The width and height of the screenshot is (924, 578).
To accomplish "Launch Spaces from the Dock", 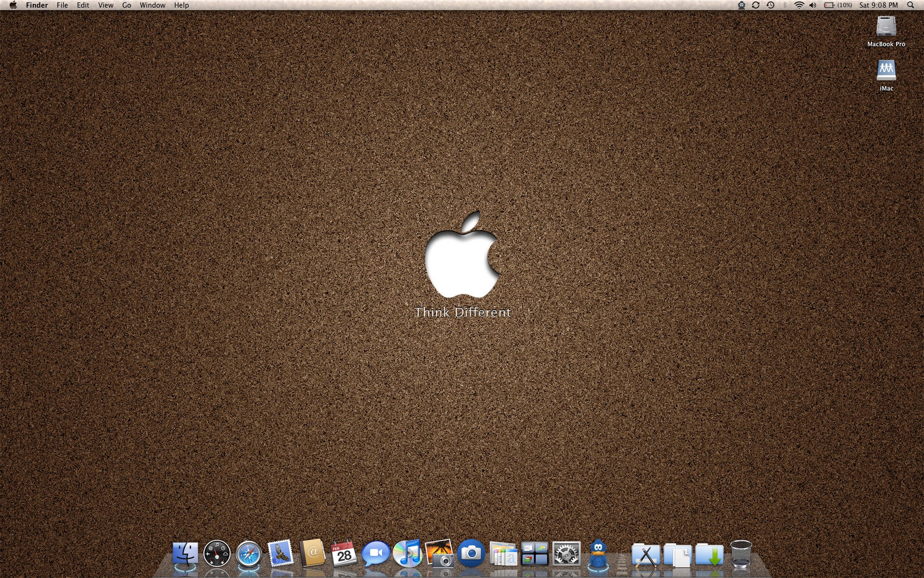I will (x=535, y=554).
